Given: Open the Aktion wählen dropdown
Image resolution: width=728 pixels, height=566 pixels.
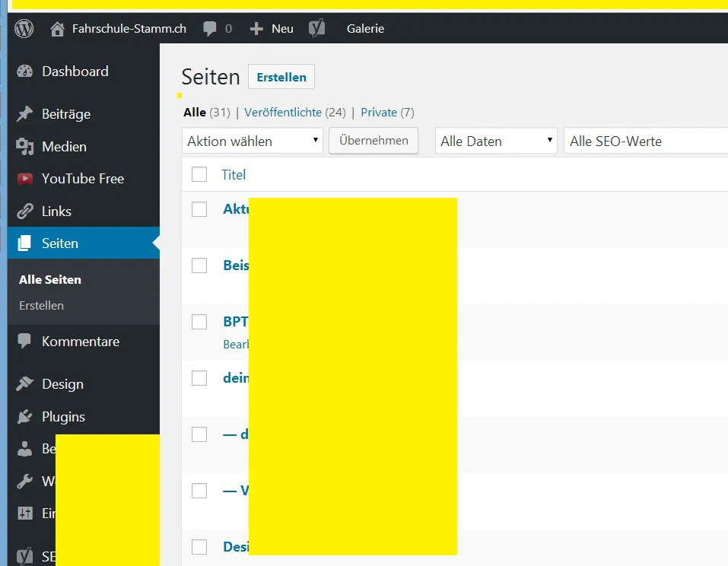Looking at the screenshot, I should pos(252,141).
